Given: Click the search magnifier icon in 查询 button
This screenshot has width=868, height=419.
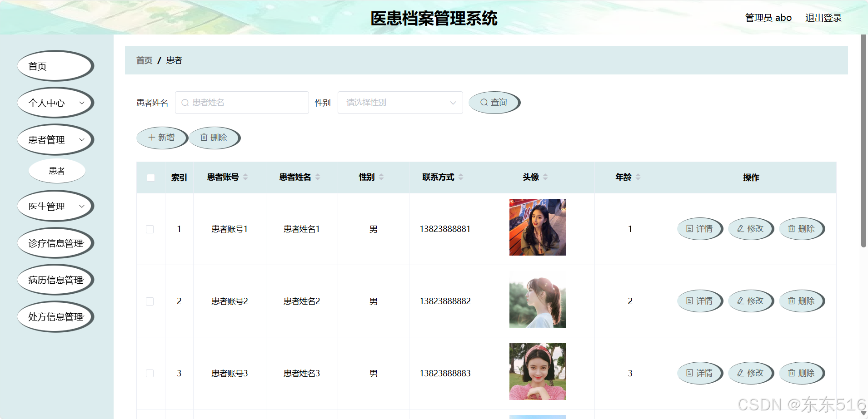Looking at the screenshot, I should (484, 103).
